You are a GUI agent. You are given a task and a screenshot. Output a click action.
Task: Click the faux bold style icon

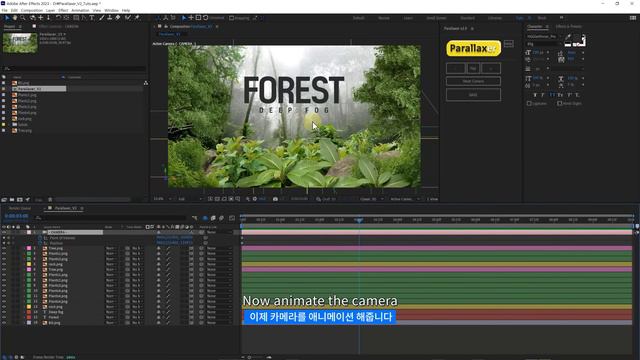click(535, 95)
